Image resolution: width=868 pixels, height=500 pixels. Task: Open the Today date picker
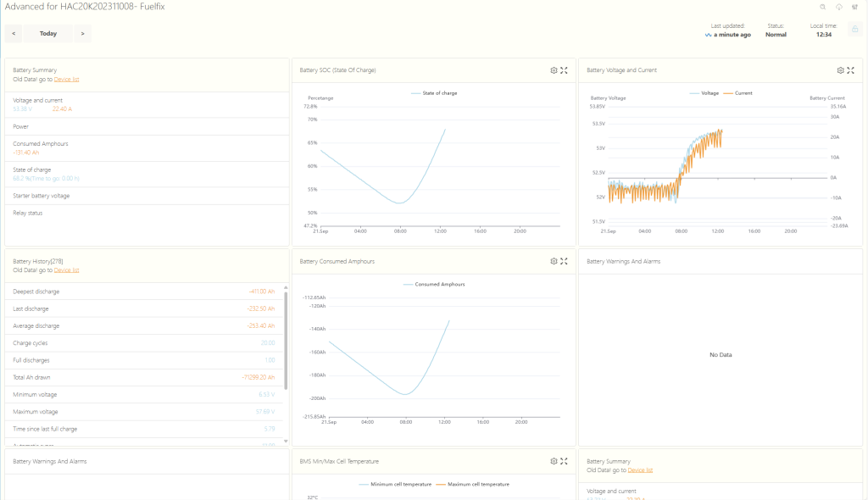point(48,34)
